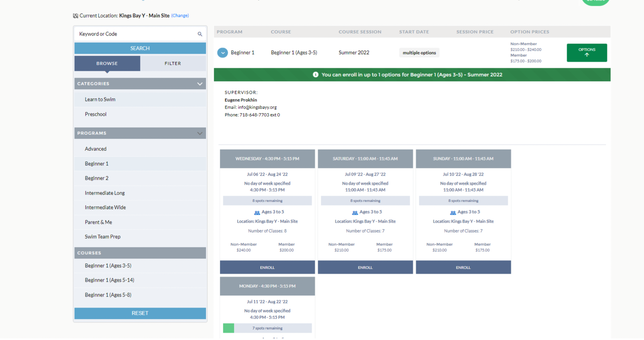Click the location icon beside Current Location
644x340 pixels.
(x=76, y=16)
